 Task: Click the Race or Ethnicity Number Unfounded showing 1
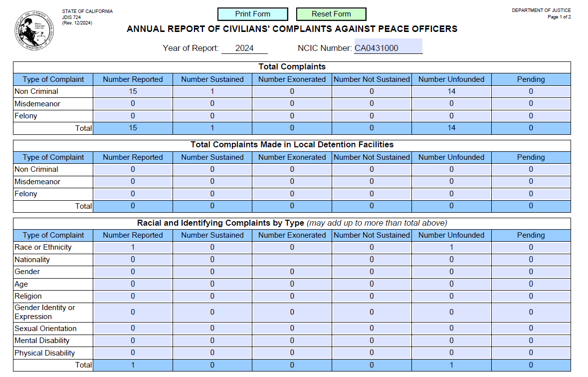pos(451,247)
